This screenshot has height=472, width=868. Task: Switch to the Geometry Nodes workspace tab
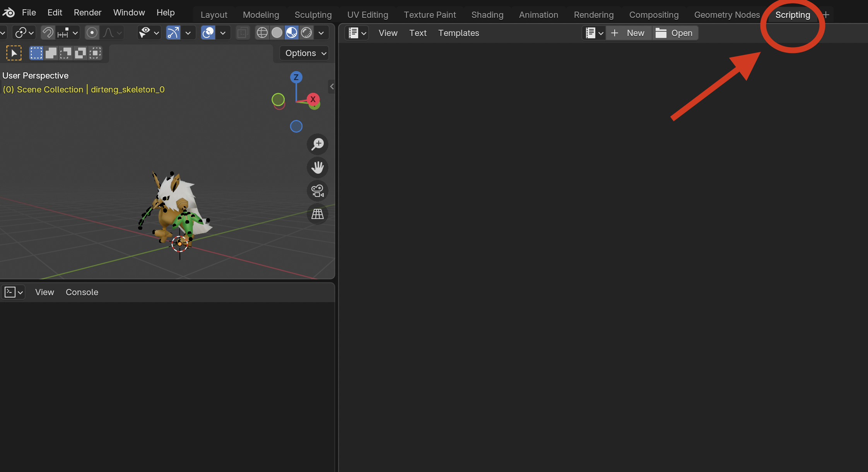727,15
